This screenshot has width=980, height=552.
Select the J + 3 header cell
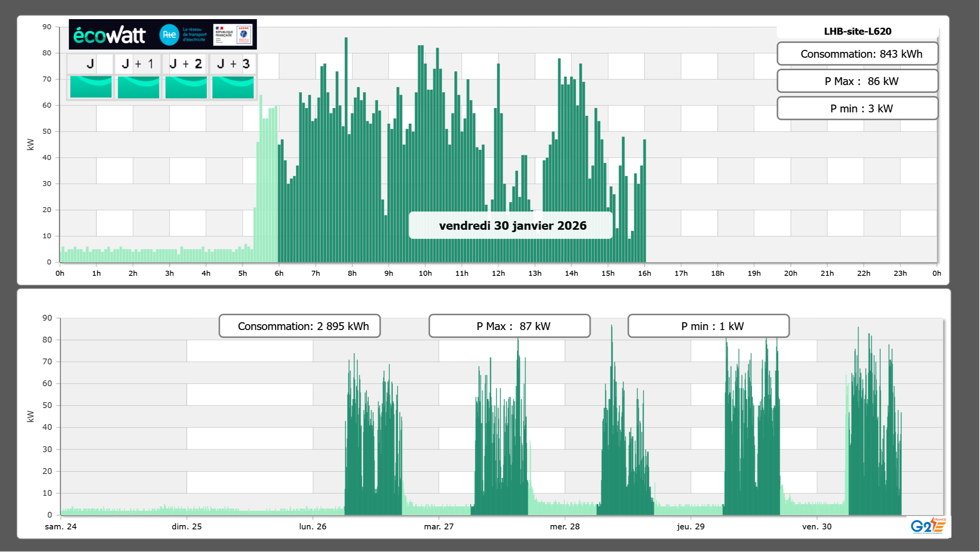233,64
